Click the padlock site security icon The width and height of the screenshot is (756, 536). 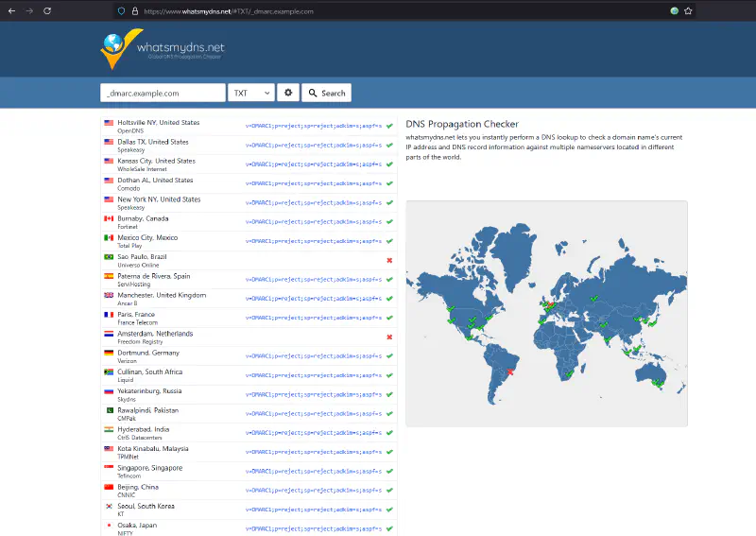tap(135, 10)
